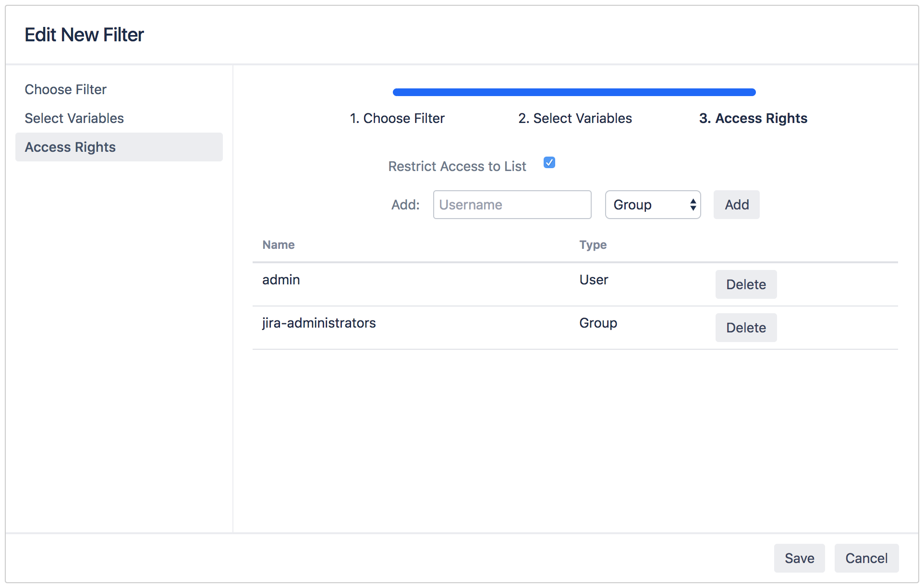The width and height of the screenshot is (924, 588).
Task: Select Access Rights in the sidebar
Action: (70, 147)
